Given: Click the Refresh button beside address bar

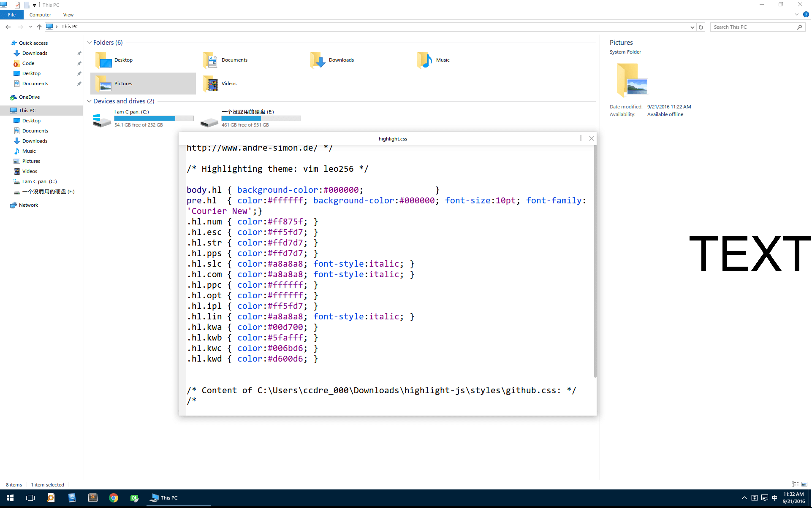Looking at the screenshot, I should pos(701,27).
